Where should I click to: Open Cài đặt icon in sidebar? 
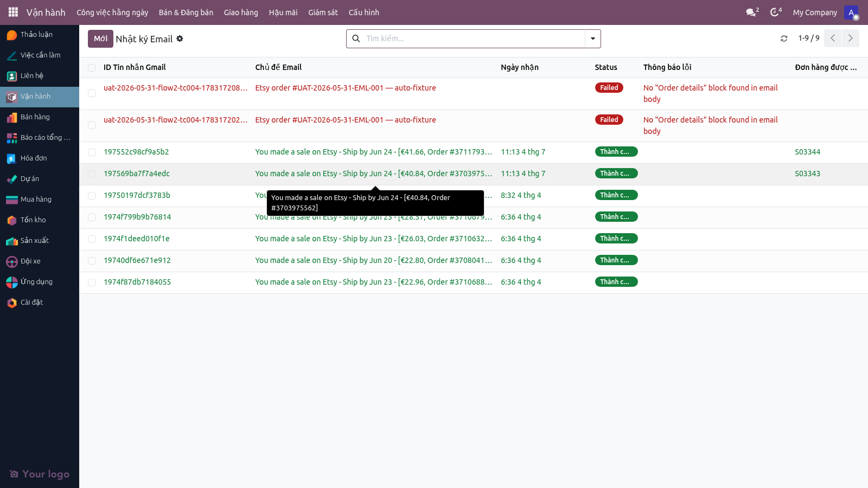12,303
